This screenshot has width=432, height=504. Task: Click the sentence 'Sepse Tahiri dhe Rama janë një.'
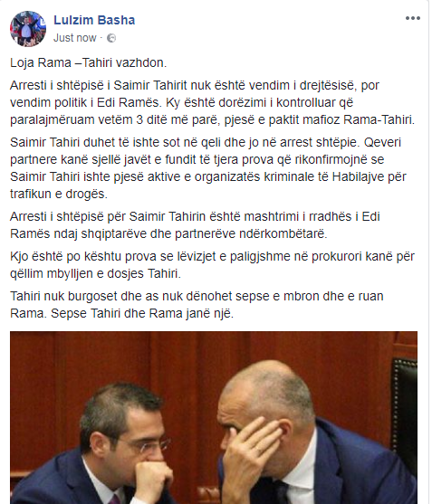point(142,313)
